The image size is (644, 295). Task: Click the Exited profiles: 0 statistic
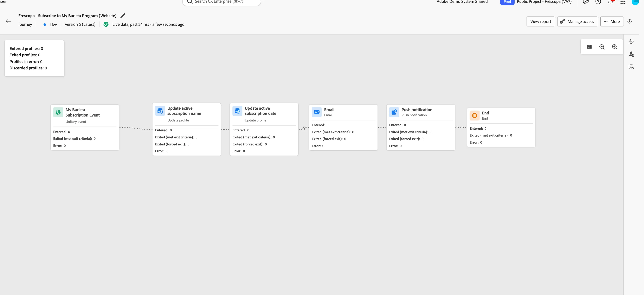coord(25,55)
